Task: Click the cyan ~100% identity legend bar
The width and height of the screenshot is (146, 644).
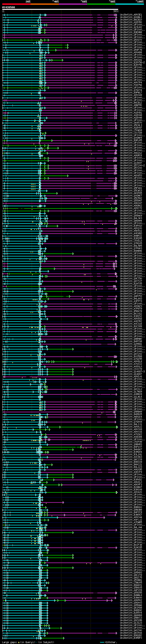Action: click(x=130, y=4)
